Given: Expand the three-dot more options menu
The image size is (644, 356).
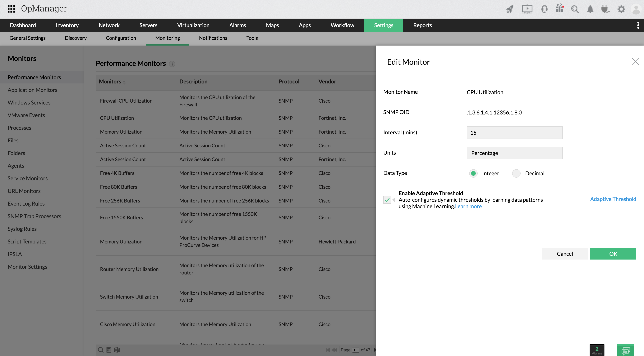Looking at the screenshot, I should 638,25.
